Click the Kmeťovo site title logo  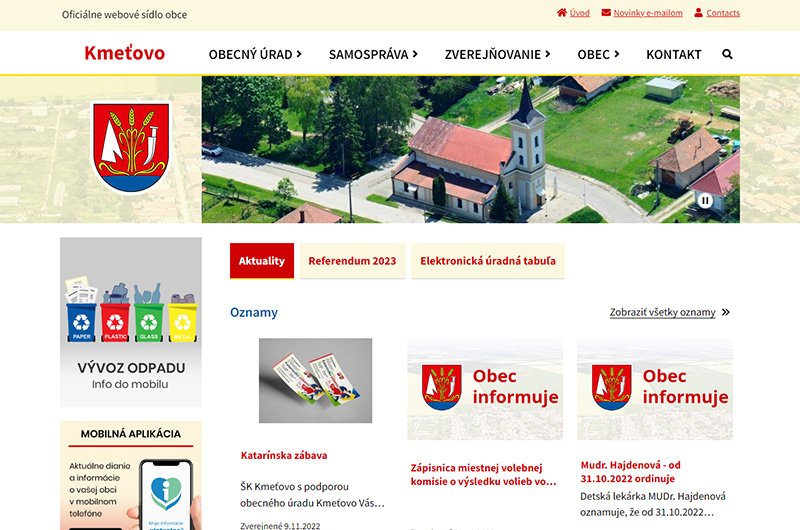tap(125, 53)
